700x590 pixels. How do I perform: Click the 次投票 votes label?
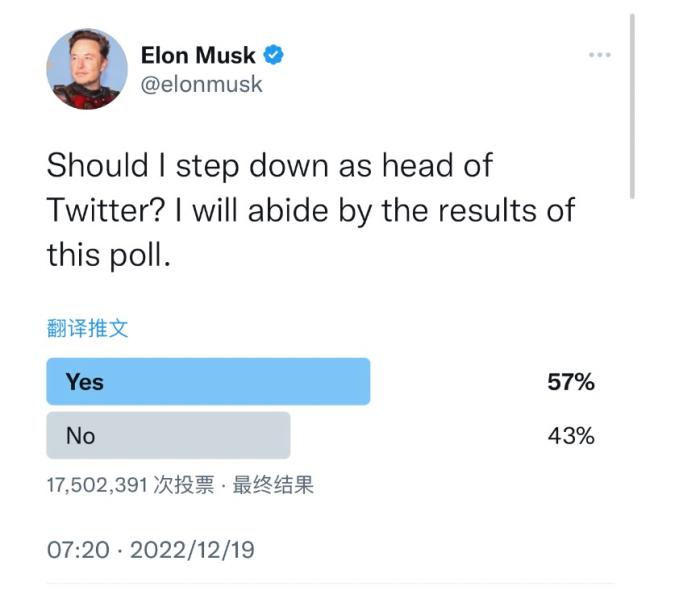[x=183, y=487]
